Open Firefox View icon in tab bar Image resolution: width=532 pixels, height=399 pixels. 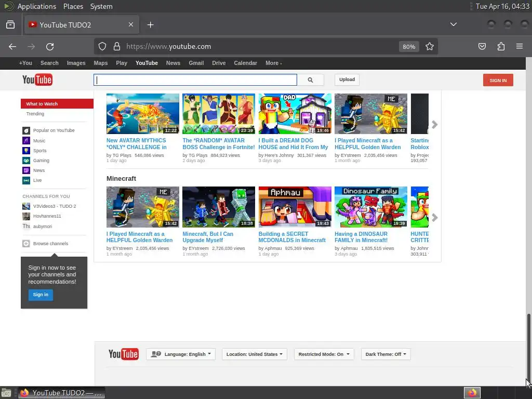(10, 24)
